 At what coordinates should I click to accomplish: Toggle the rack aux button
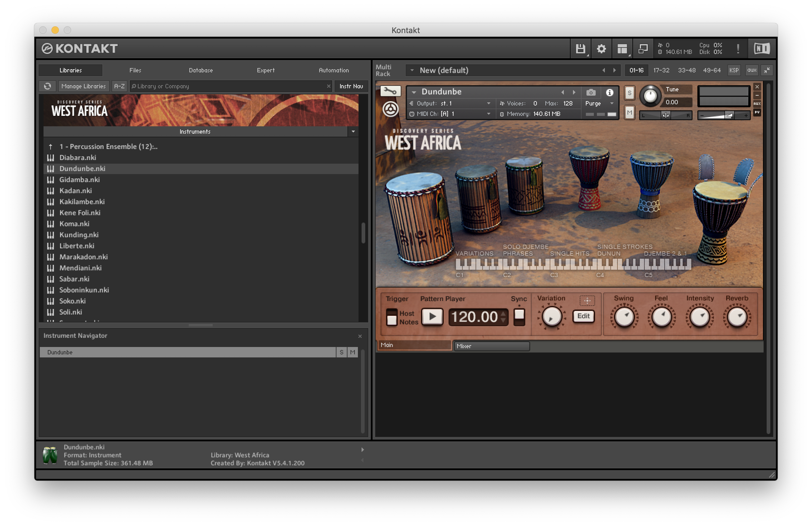pyautogui.click(x=752, y=70)
